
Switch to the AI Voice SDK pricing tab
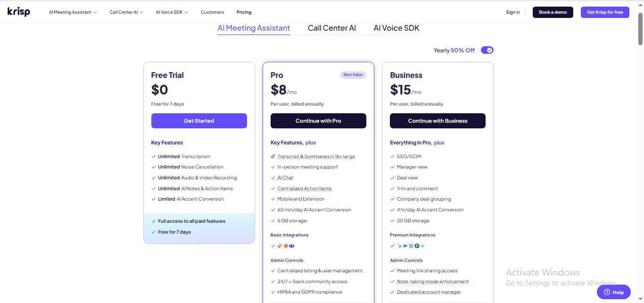[x=396, y=28]
